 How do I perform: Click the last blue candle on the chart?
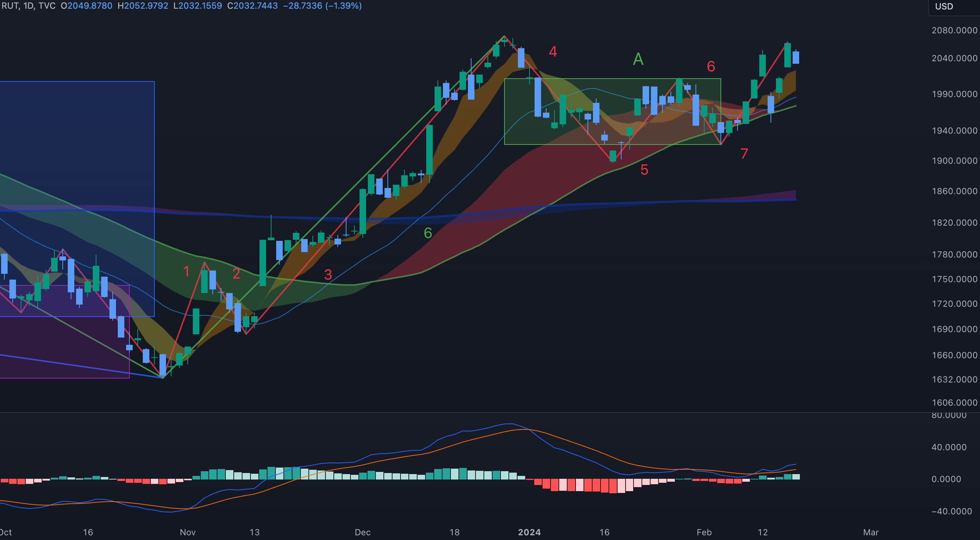tap(796, 58)
